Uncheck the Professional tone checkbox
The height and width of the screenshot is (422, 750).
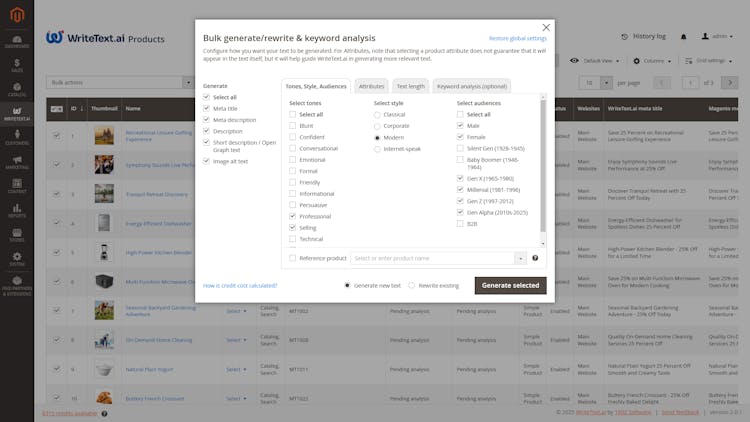pos(292,216)
